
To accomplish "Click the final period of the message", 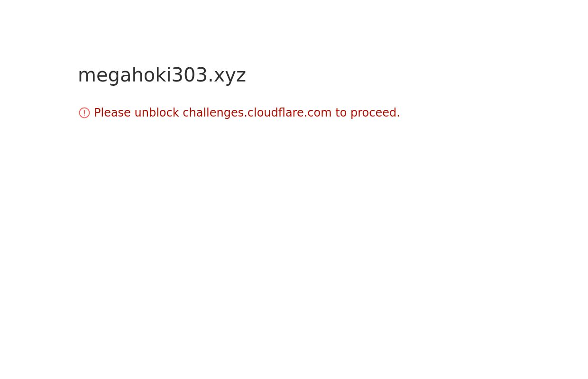I will click(x=398, y=117).
